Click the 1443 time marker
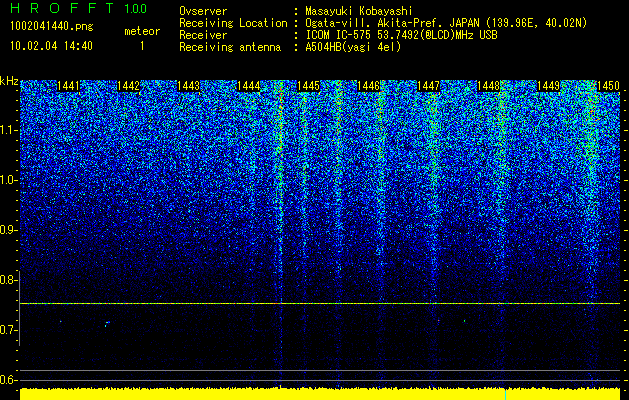The width and height of the screenshot is (629, 400). [x=189, y=86]
